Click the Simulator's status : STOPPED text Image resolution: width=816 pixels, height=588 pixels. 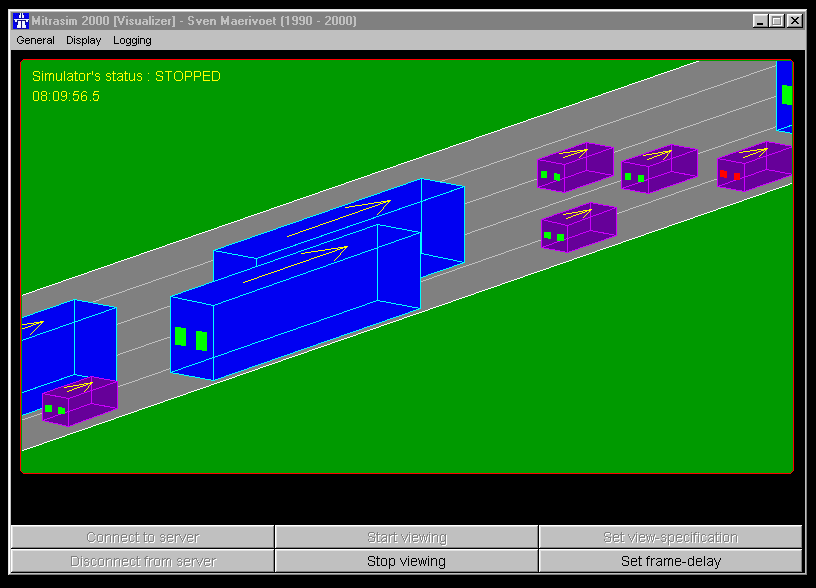pos(126,76)
